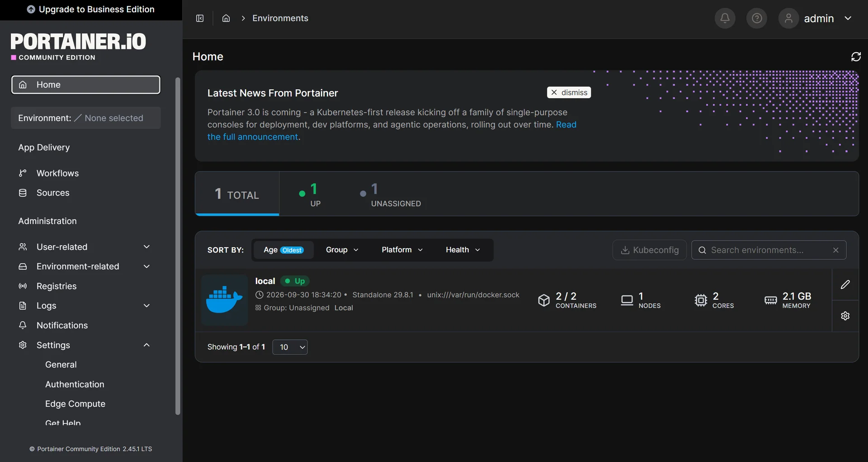Click the home breadcrumb icon
This screenshot has width=868, height=462.
coord(226,18)
